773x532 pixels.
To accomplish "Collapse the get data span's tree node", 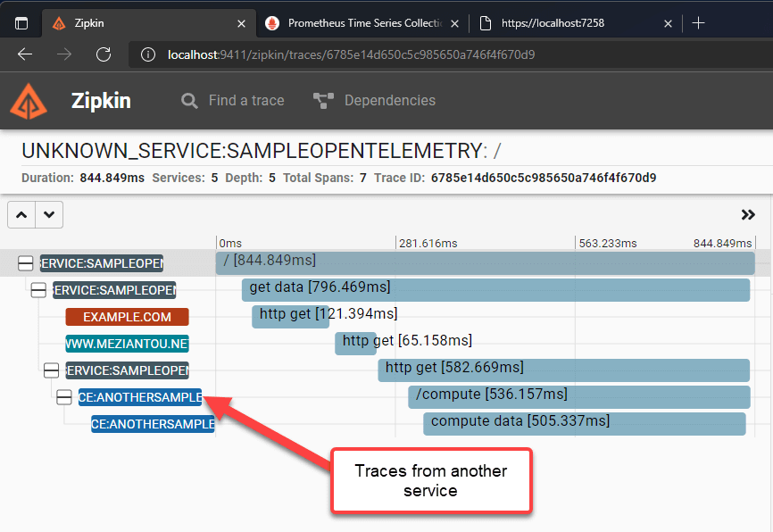I will 38,290.
